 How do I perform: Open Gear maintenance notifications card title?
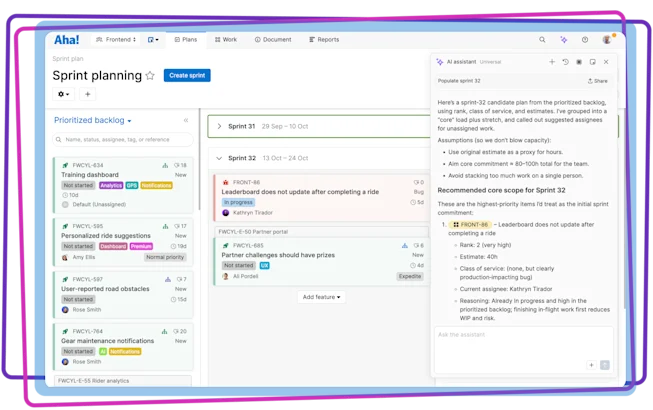tap(107, 341)
